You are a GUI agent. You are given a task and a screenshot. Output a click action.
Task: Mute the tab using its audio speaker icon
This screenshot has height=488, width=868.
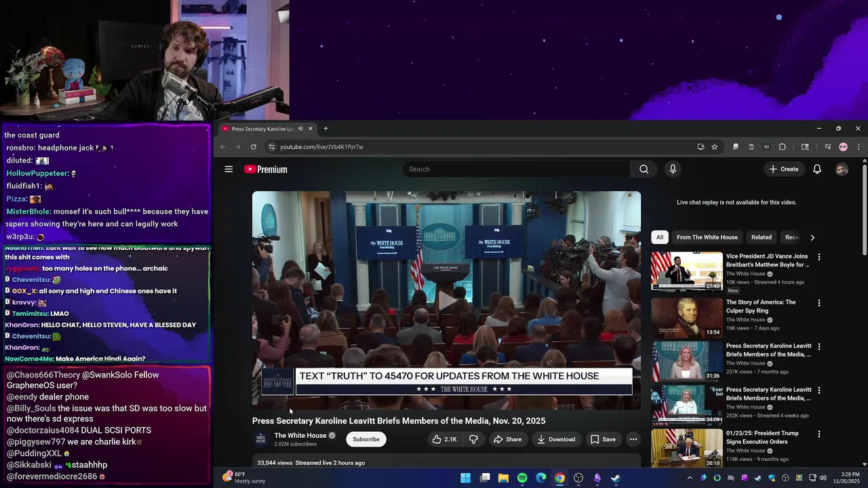pyautogui.click(x=300, y=129)
